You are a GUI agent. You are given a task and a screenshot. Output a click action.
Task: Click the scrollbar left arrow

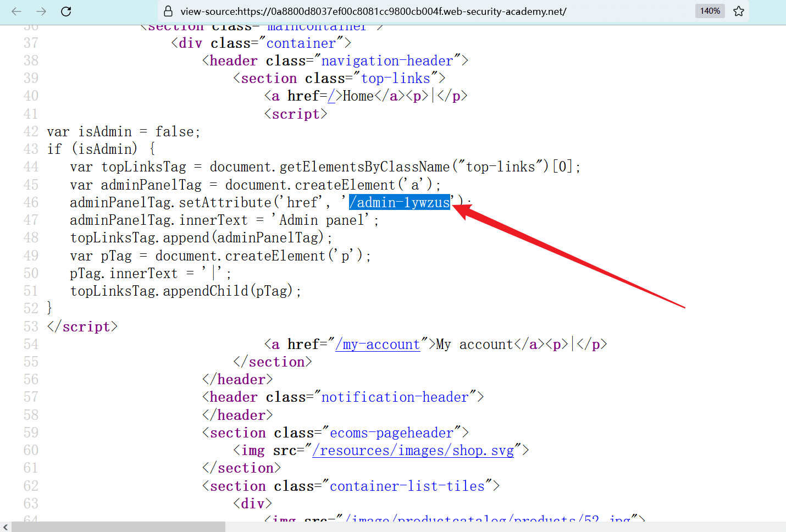click(5, 527)
